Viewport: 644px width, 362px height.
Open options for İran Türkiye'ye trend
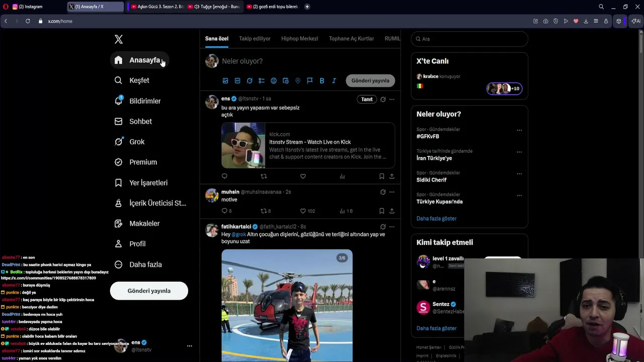pos(519,152)
